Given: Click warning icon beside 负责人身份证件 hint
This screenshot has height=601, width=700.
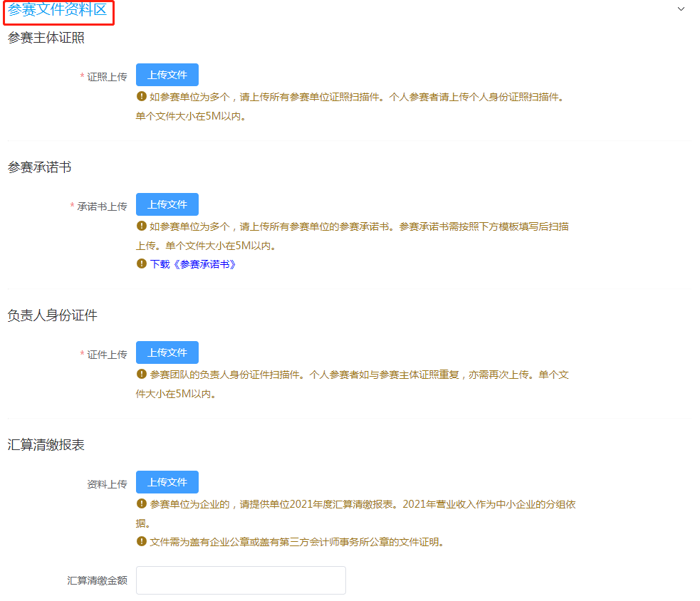Looking at the screenshot, I should (x=142, y=374).
